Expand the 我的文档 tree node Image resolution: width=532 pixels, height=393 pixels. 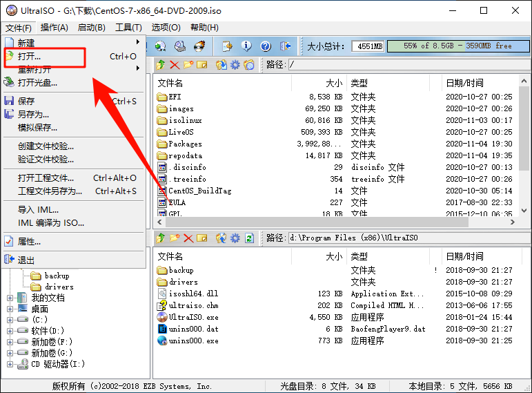[x=10, y=298]
